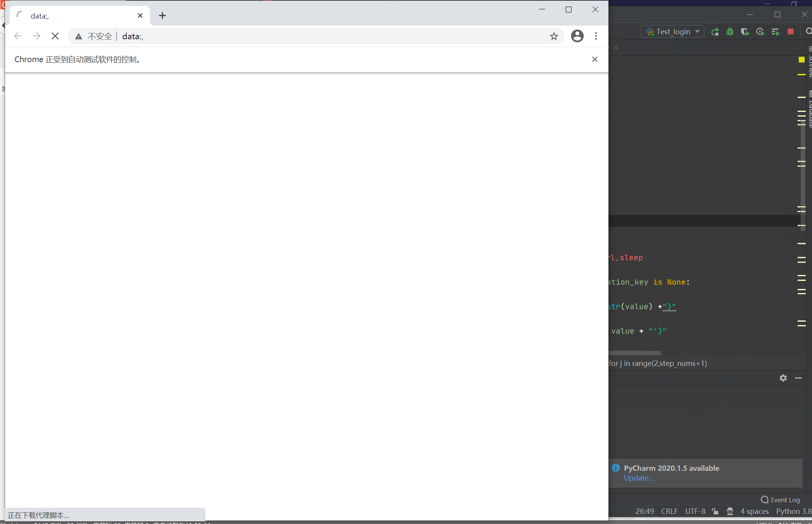This screenshot has height=524, width=812.
Task: Maximize the PyCharm window
Action: (x=777, y=14)
